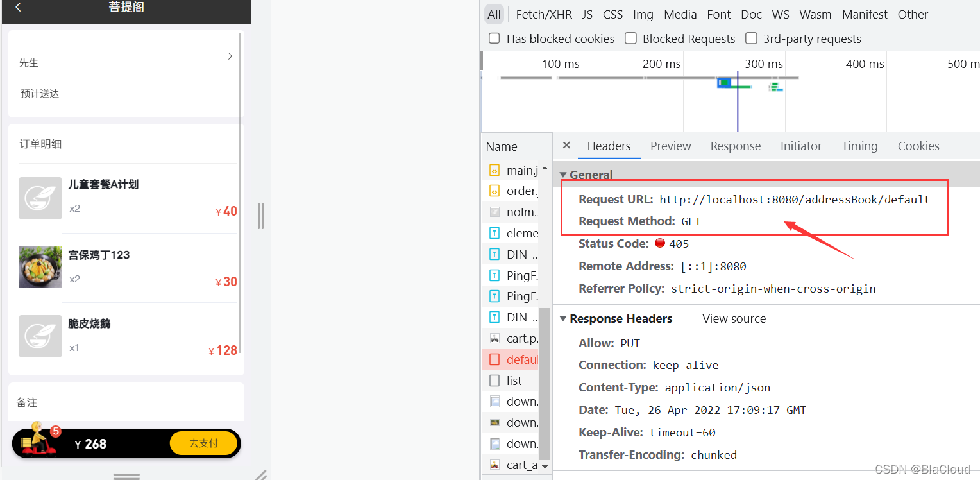Click the device panel side drag handle
The height and width of the screenshot is (480, 980).
[260, 216]
